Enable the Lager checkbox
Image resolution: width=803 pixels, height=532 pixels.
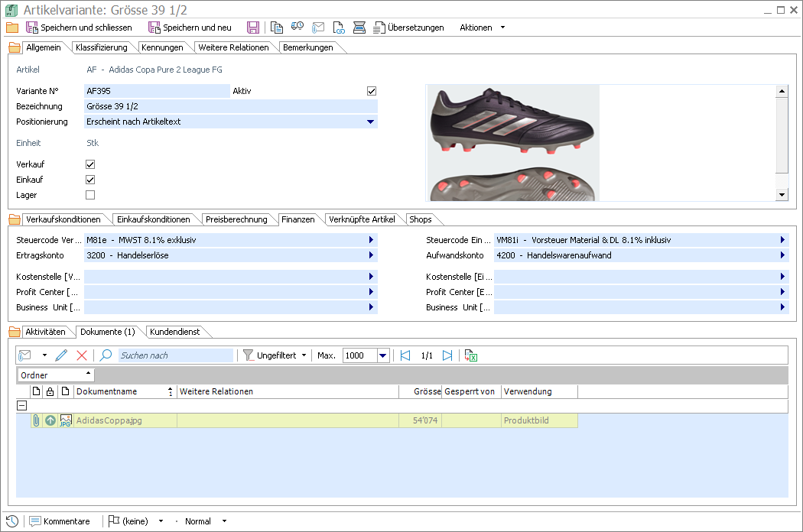tap(90, 195)
